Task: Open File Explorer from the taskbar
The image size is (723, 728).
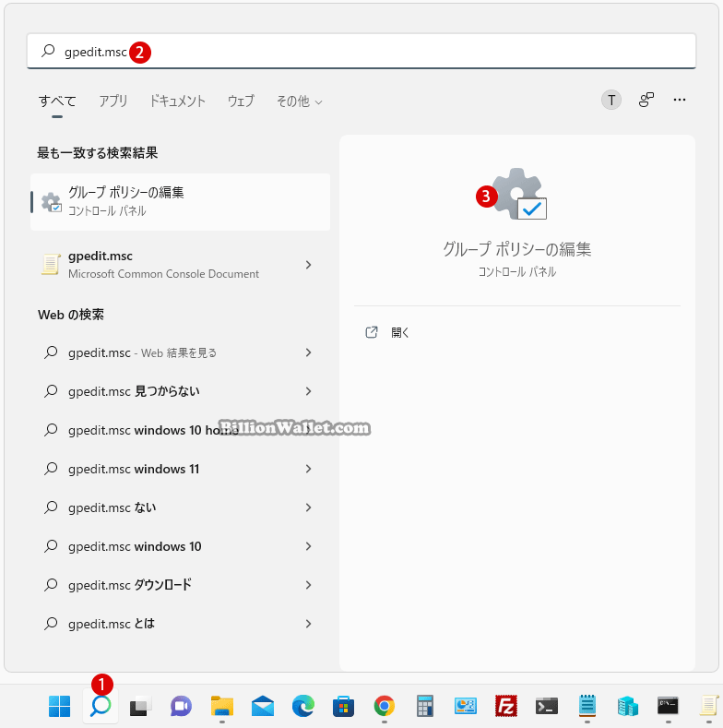Action: [x=222, y=706]
